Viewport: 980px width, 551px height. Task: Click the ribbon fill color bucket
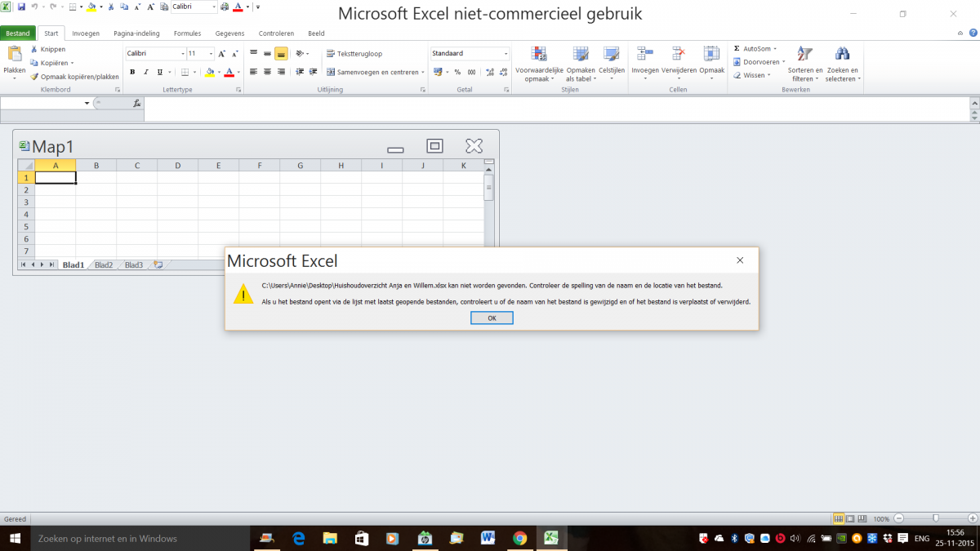[210, 72]
